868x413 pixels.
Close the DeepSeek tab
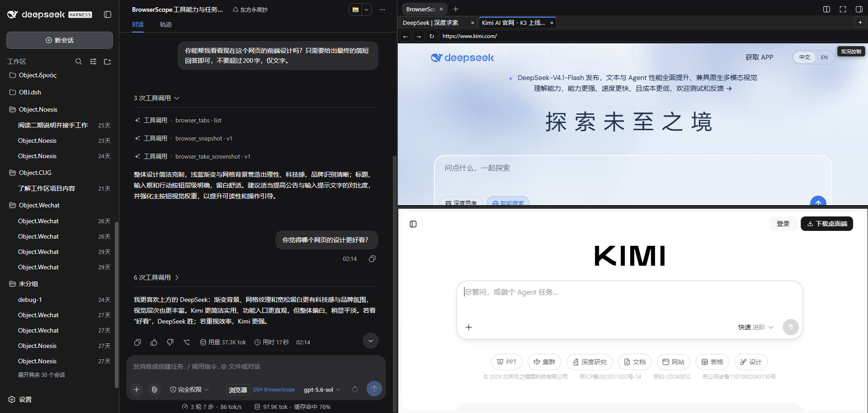click(472, 23)
